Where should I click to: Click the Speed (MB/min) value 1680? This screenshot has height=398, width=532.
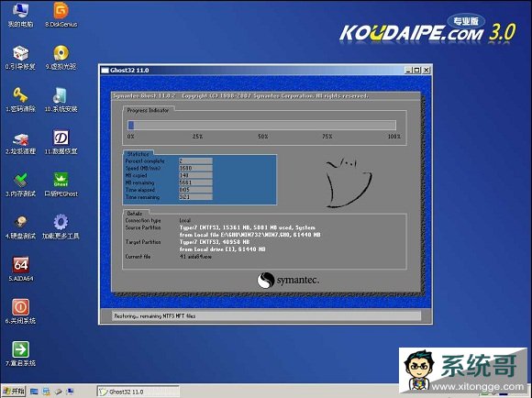(x=195, y=168)
